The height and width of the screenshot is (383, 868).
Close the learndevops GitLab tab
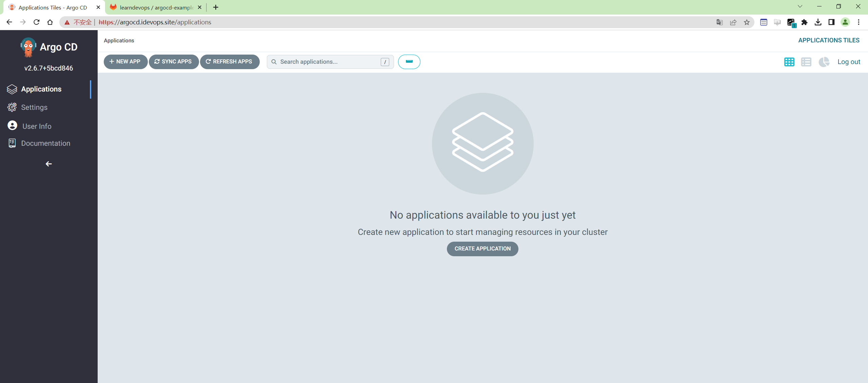coord(199,7)
